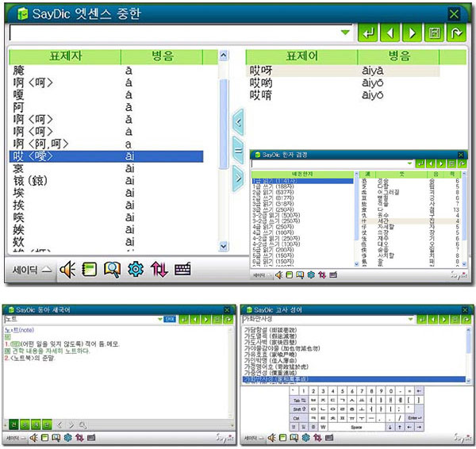Open the settings gear in 한자 검정 window
The width and height of the screenshot is (476, 449).
311,275
